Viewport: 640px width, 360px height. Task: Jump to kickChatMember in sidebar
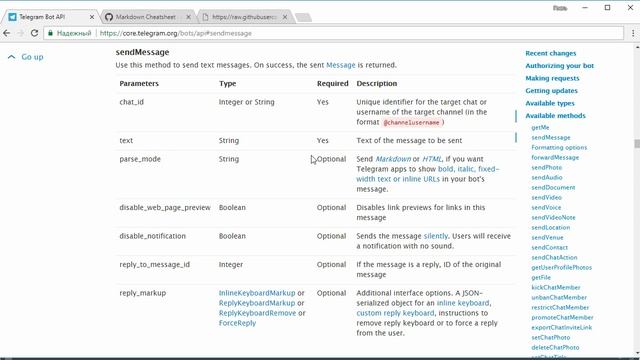[556, 287]
